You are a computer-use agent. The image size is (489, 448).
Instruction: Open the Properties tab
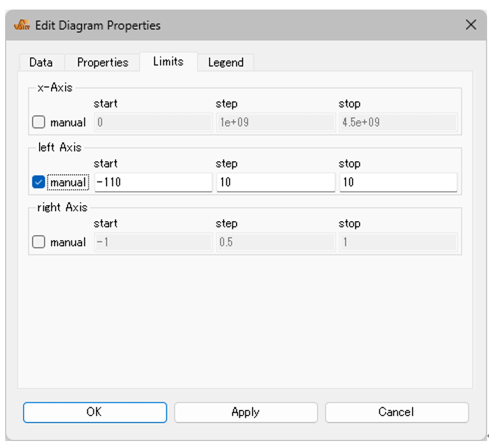click(x=103, y=62)
